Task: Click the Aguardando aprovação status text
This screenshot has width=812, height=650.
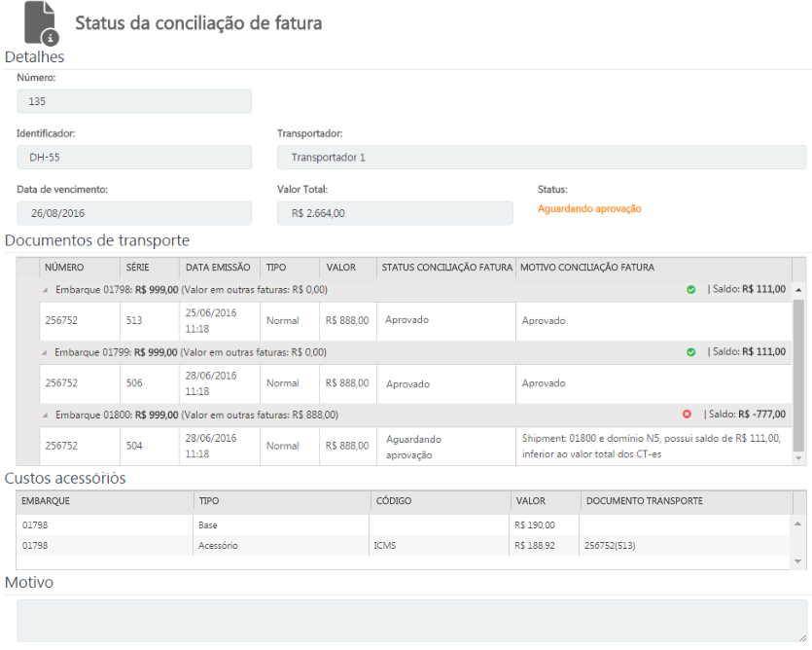Action: tap(589, 209)
